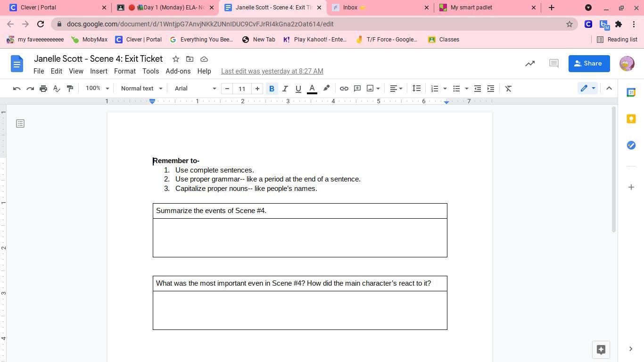This screenshot has width=644, height=362.
Task: Click the Insert image icon
Action: (x=371, y=89)
